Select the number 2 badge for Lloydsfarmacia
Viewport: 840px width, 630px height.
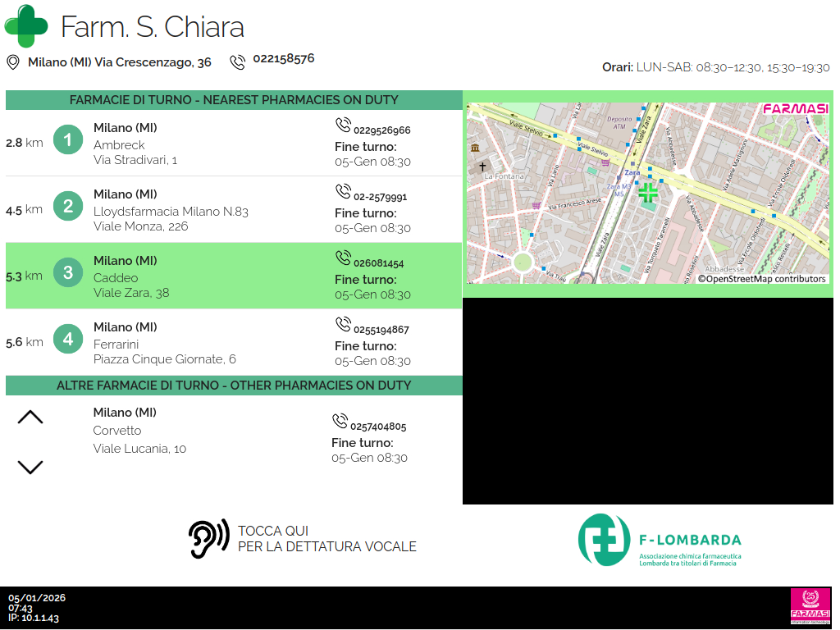click(68, 207)
